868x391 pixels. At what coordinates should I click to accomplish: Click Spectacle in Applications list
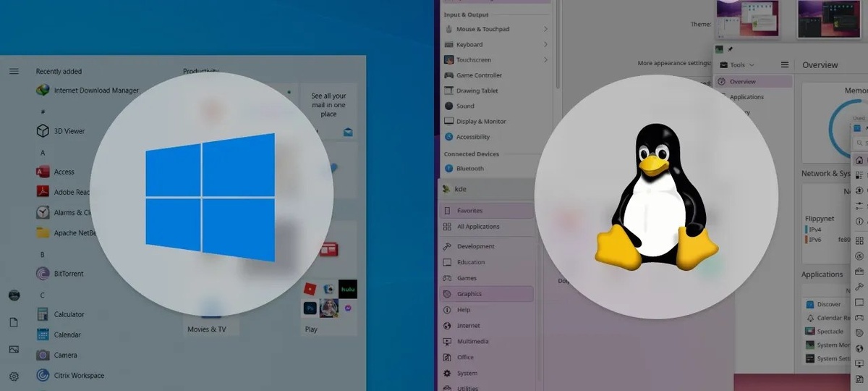(825, 332)
